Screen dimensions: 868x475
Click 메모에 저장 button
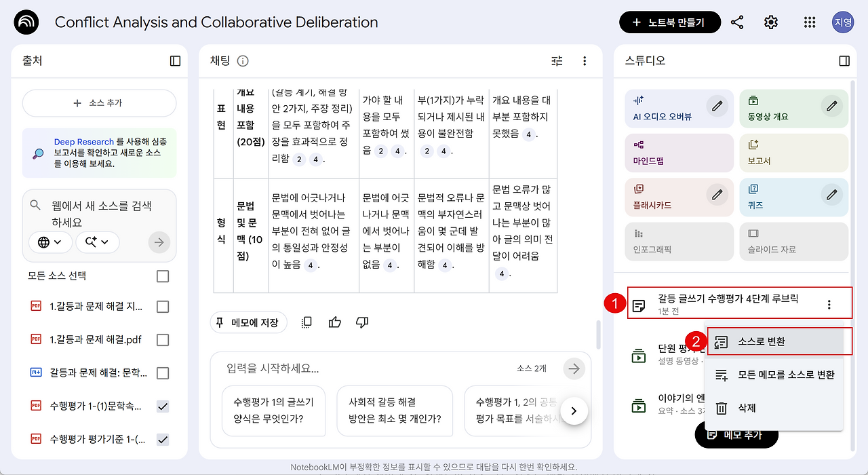point(248,322)
